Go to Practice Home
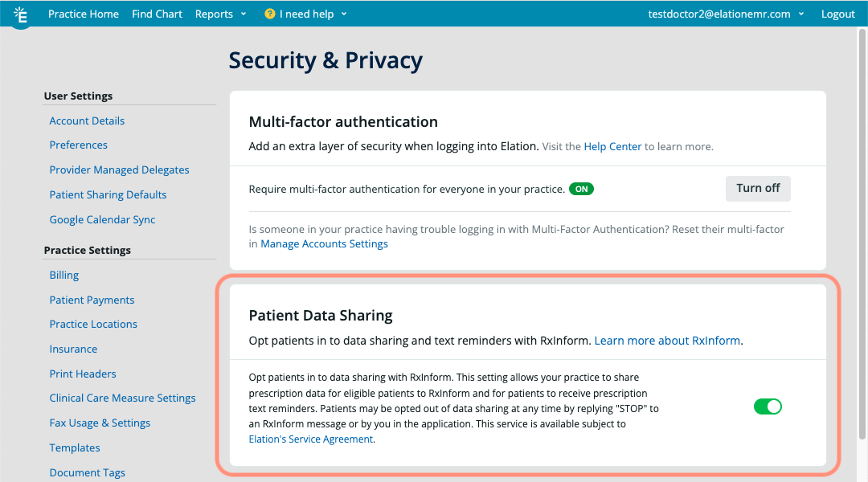868x482 pixels. (x=84, y=14)
